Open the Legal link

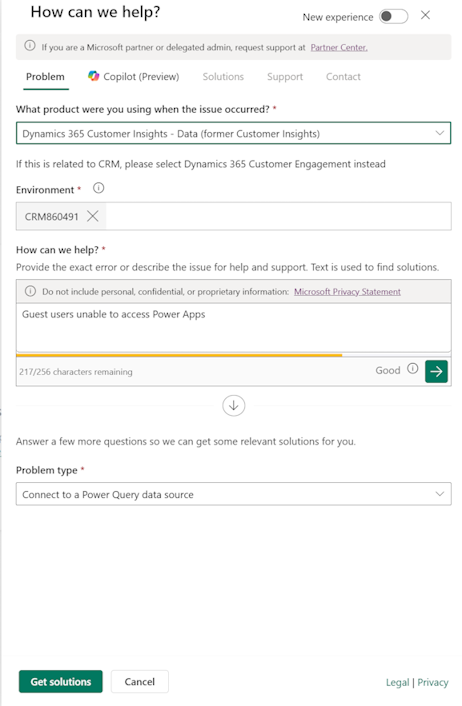tap(397, 682)
